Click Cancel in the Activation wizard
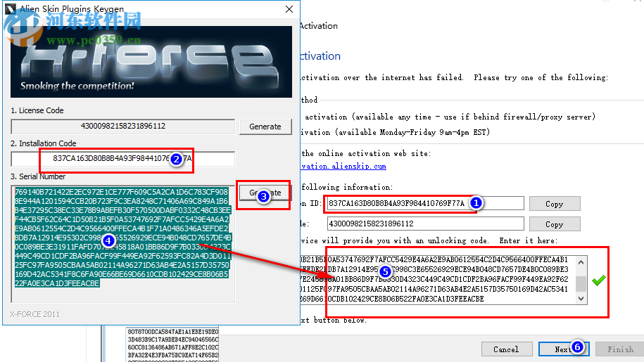 click(507, 349)
